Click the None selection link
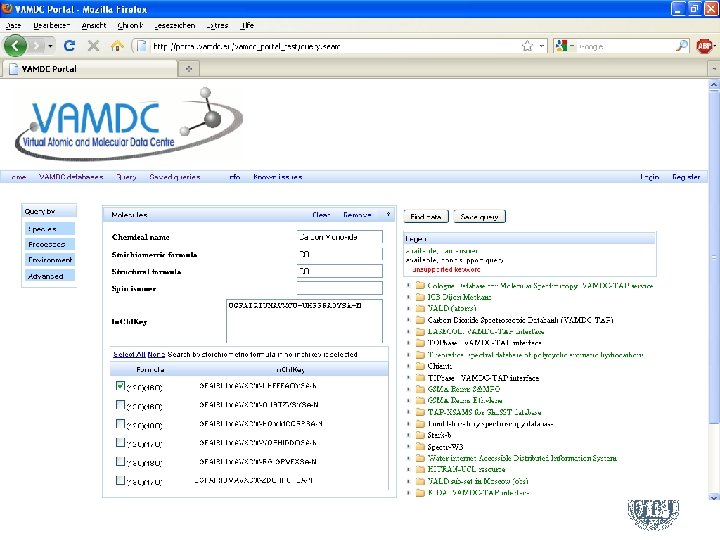 pos(156,354)
